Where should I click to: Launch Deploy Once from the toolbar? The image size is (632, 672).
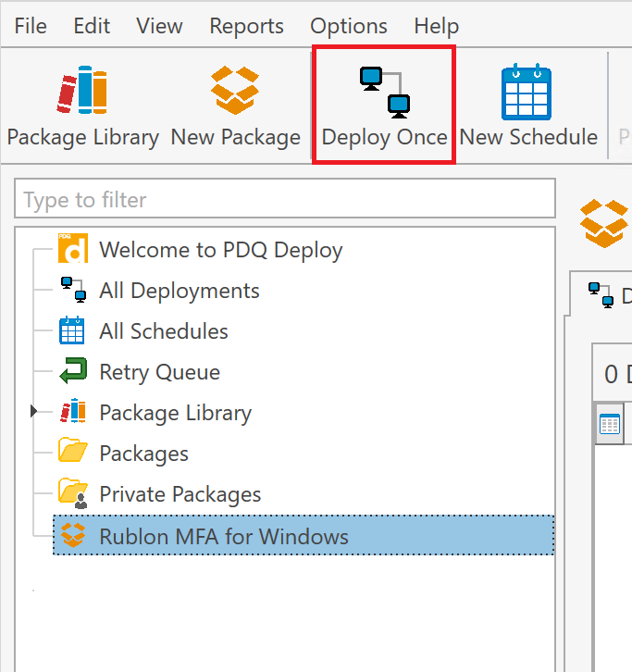(384, 93)
